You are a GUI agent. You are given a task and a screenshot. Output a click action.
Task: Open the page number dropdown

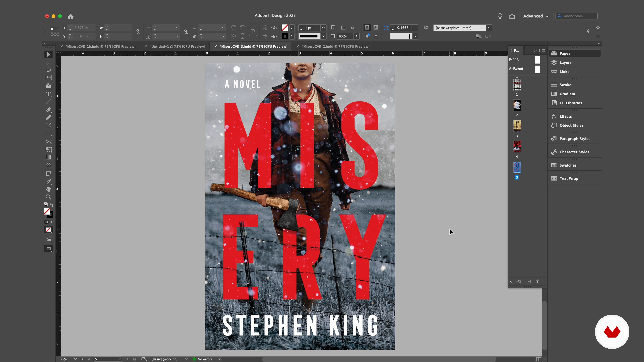pos(120,359)
